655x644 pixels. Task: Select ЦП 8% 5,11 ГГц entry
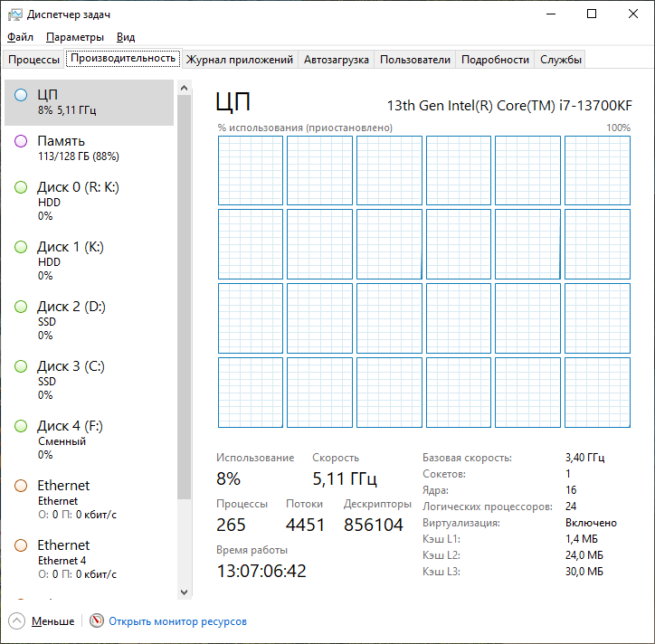89,102
